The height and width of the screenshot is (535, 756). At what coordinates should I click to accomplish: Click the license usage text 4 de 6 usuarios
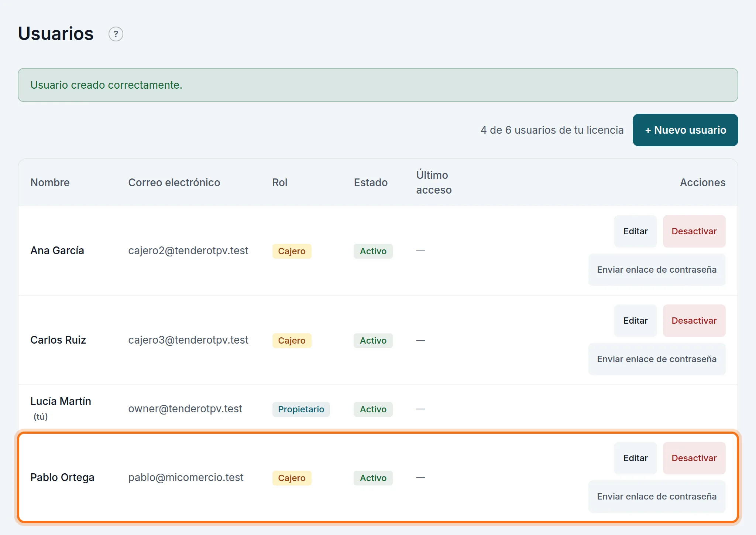tap(552, 130)
